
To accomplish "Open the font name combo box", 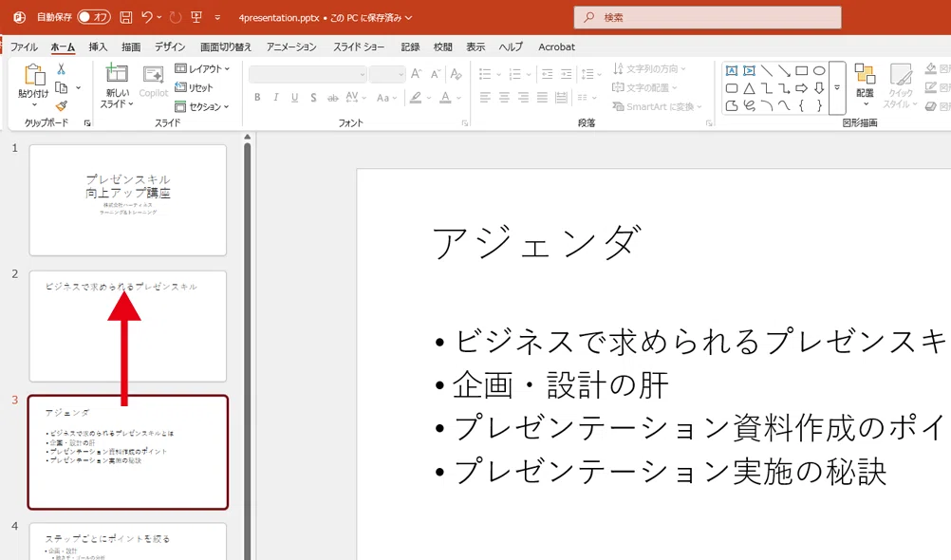I will click(x=308, y=74).
